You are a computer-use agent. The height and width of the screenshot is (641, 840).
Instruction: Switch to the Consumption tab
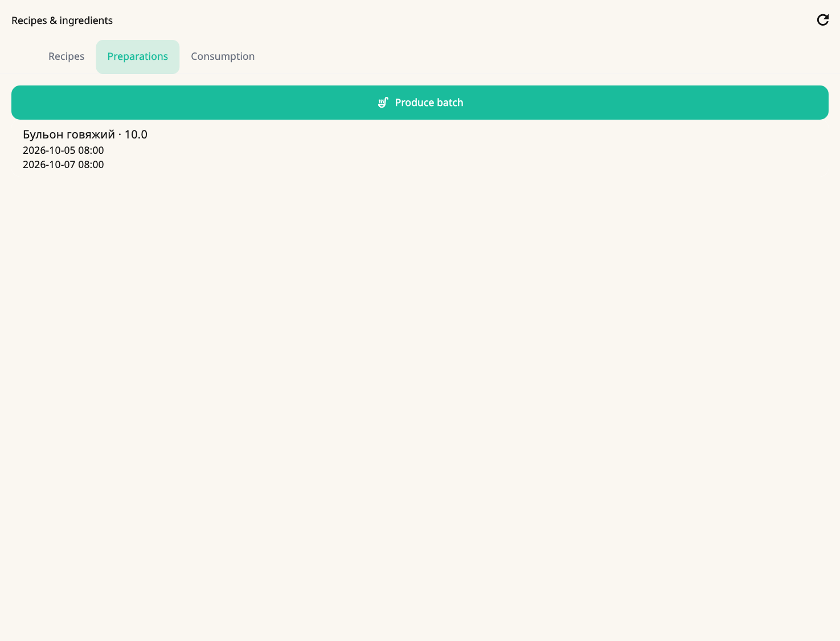pos(223,56)
